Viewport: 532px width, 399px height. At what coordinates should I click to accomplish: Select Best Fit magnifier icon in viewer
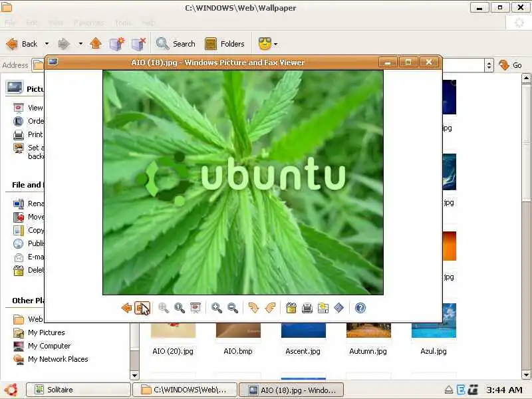click(x=164, y=308)
